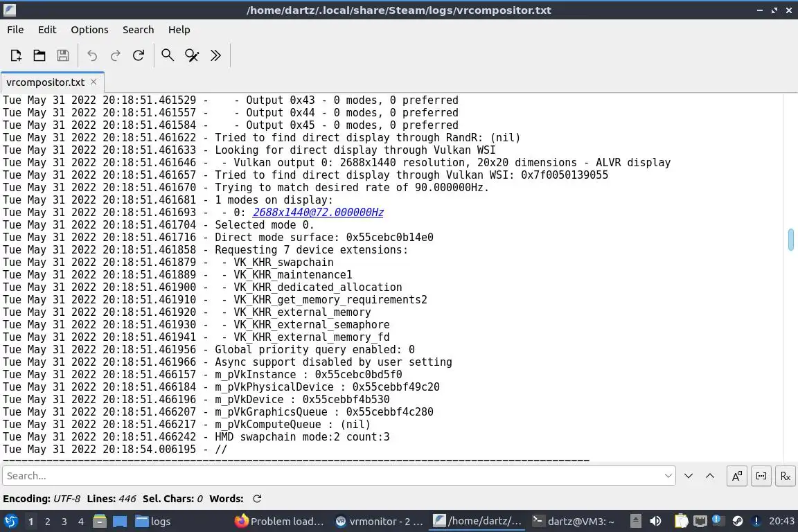Open the search history dropdown arrow
798x532 pixels.
(668, 475)
